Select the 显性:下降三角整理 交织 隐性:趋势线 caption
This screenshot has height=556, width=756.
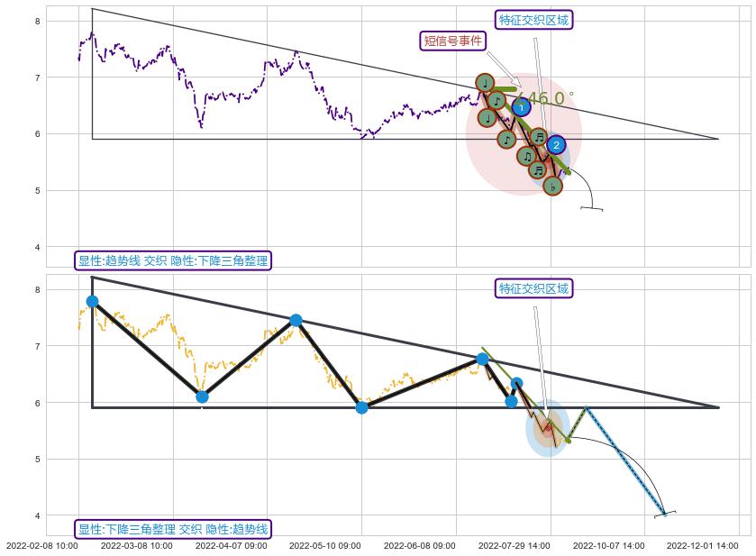click(x=173, y=529)
